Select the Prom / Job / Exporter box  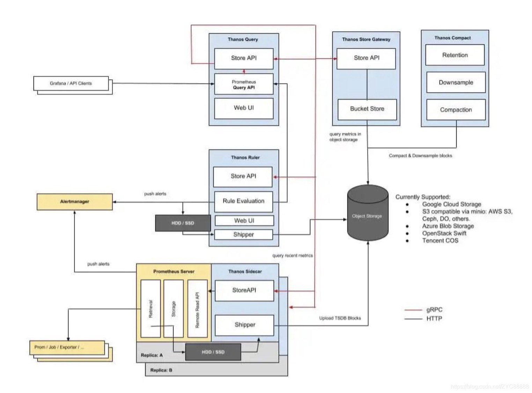click(67, 348)
